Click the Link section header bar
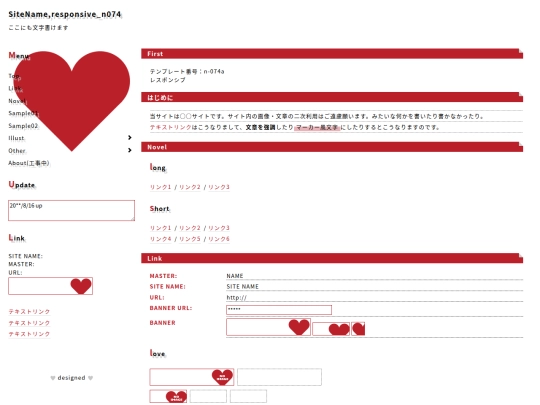 point(332,258)
